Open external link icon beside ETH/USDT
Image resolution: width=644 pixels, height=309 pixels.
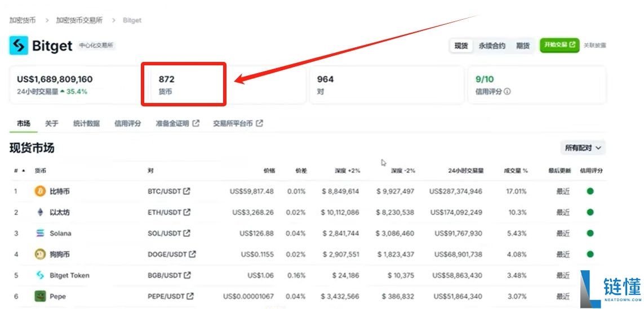click(187, 212)
